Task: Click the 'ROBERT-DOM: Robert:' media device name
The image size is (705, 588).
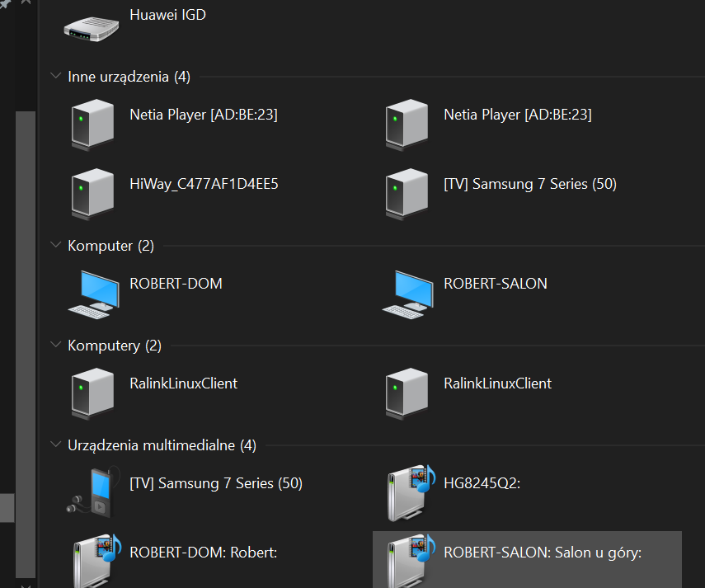Action: pyautogui.click(x=203, y=553)
